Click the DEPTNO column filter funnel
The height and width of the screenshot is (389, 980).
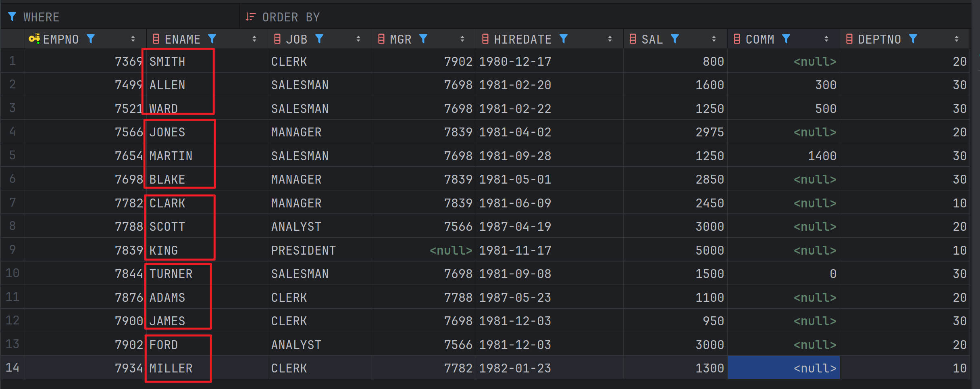tap(913, 39)
